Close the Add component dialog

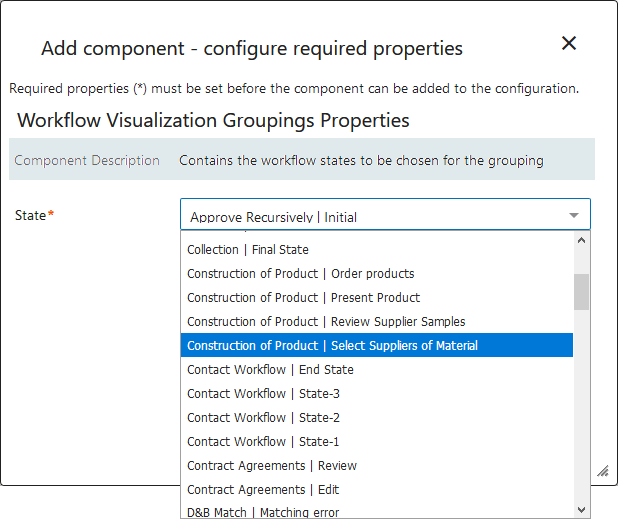[569, 43]
